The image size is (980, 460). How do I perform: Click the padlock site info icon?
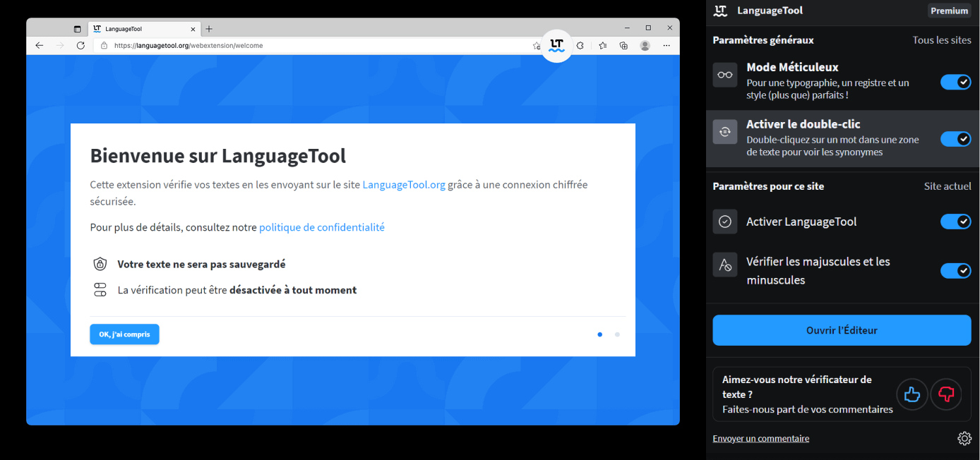[104, 45]
